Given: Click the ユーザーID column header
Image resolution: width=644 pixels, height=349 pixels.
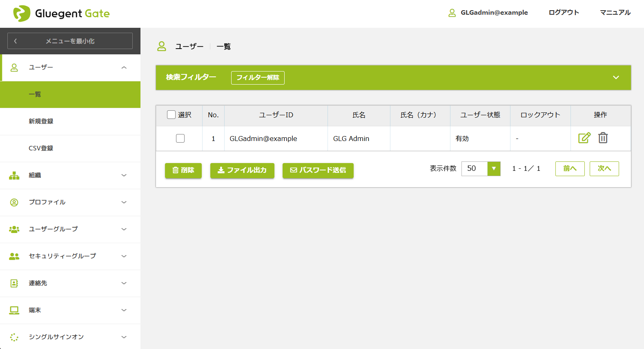Looking at the screenshot, I should tap(276, 115).
